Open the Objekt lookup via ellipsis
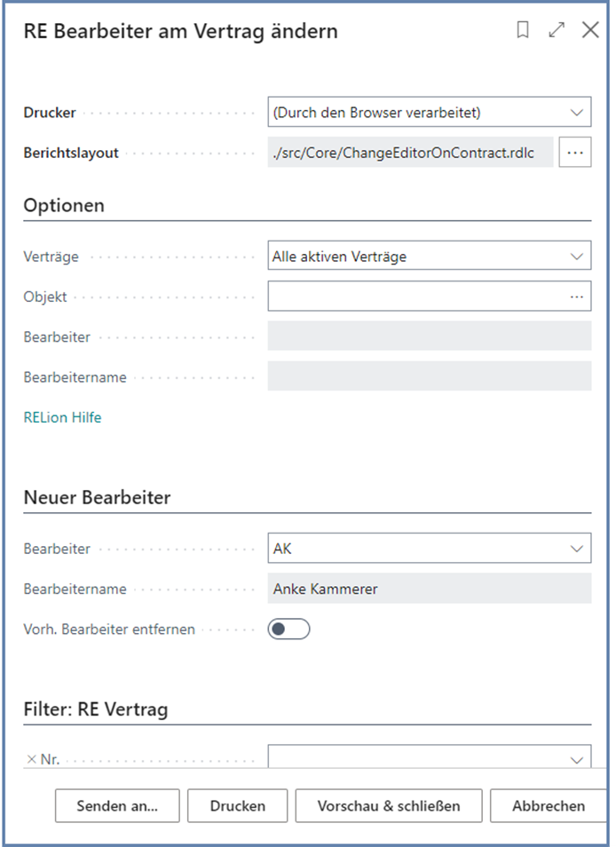This screenshot has height=847, width=616. [x=578, y=295]
